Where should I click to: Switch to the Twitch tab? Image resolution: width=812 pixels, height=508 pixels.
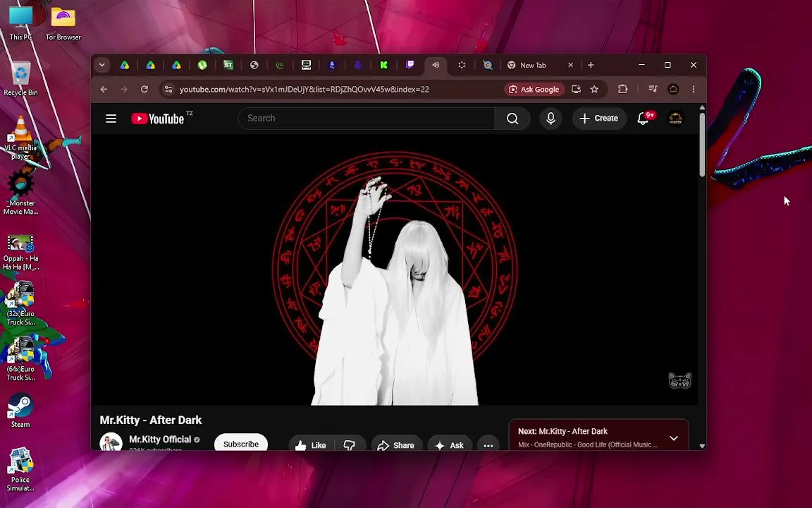coord(410,65)
